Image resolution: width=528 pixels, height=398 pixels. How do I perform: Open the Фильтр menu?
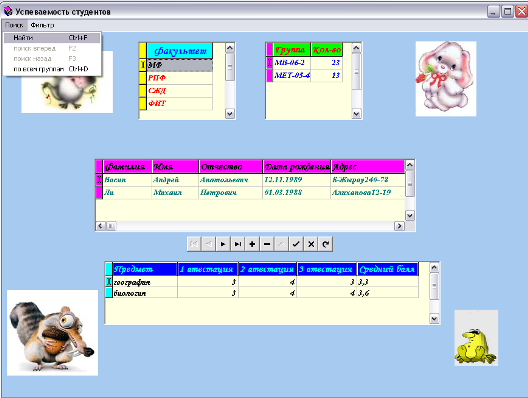tap(42, 25)
